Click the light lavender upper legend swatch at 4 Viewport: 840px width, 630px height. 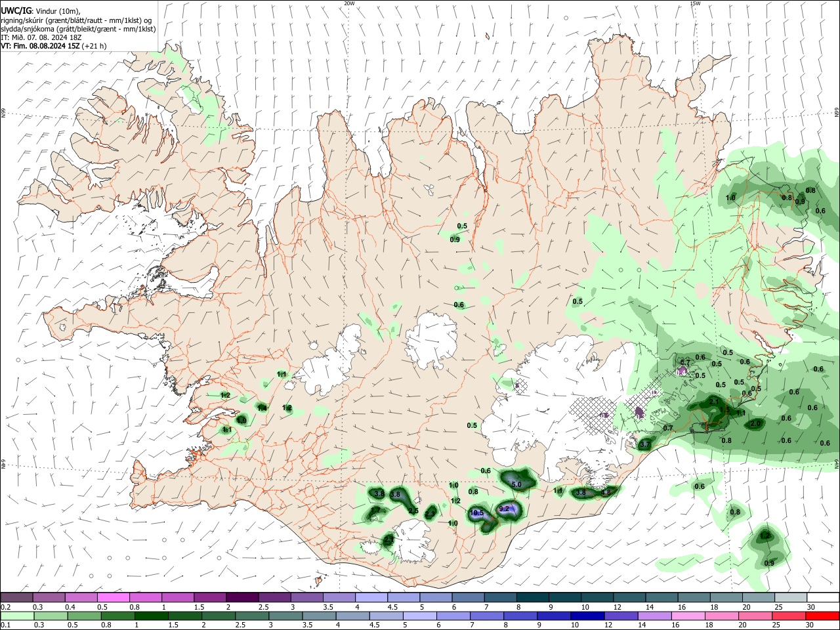pos(371,597)
